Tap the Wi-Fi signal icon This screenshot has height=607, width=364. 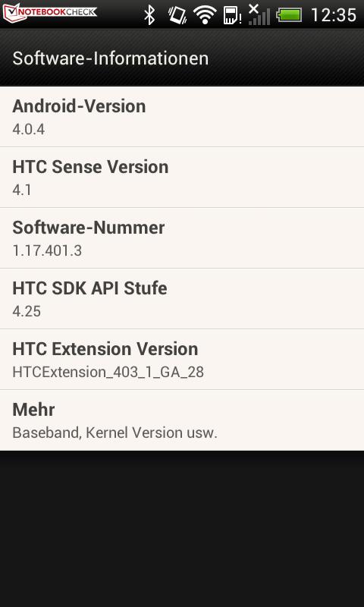[x=205, y=15]
